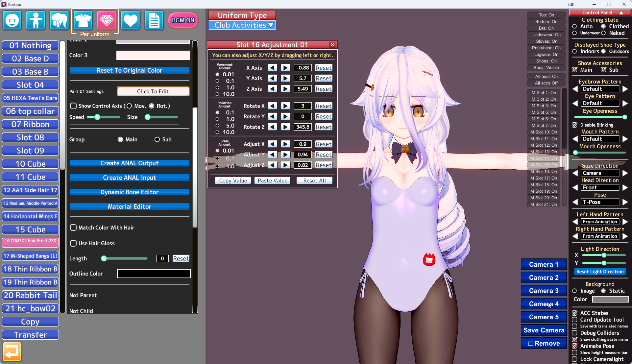
Task: Select the 07 Ribbon accessory slot
Action: click(31, 124)
